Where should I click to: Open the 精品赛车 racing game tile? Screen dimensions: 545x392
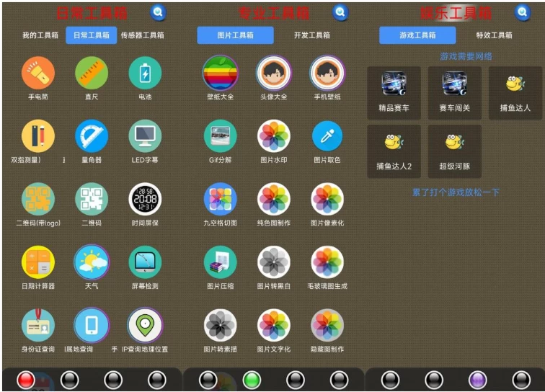(x=394, y=93)
